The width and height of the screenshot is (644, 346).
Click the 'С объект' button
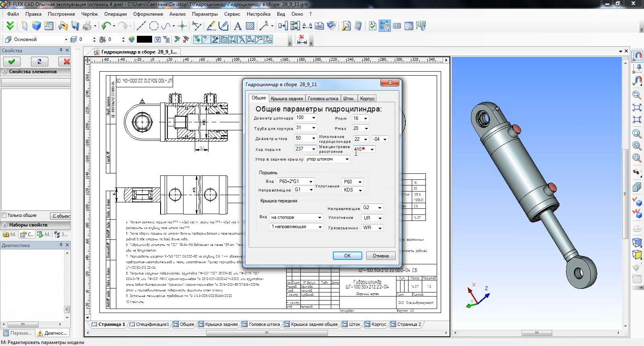60,216
